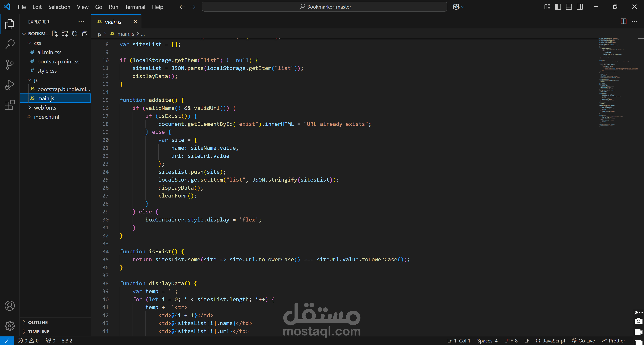
Task: Open the Extensions view
Action: pyautogui.click(x=10, y=105)
